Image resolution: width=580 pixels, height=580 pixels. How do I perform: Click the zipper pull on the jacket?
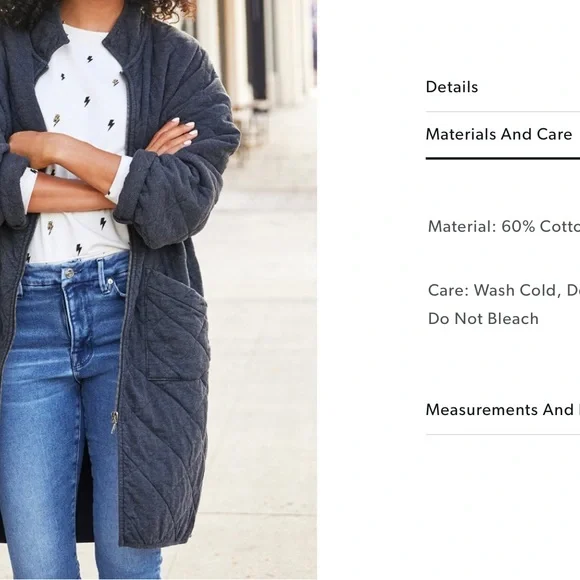coord(115,422)
